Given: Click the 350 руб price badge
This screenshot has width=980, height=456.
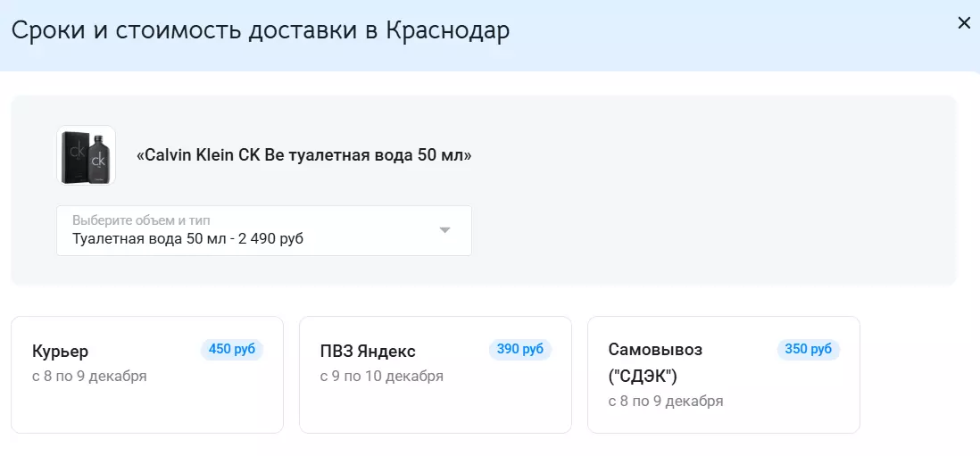Looking at the screenshot, I should pyautogui.click(x=809, y=349).
